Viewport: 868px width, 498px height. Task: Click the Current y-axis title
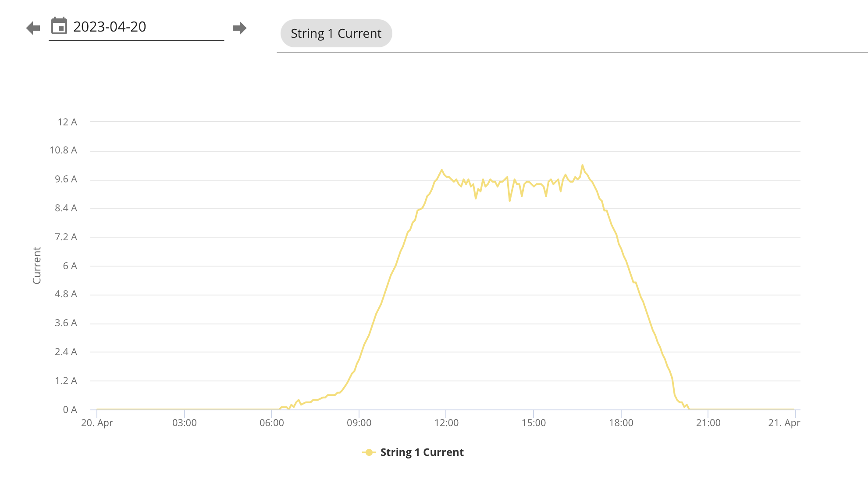pos(37,265)
